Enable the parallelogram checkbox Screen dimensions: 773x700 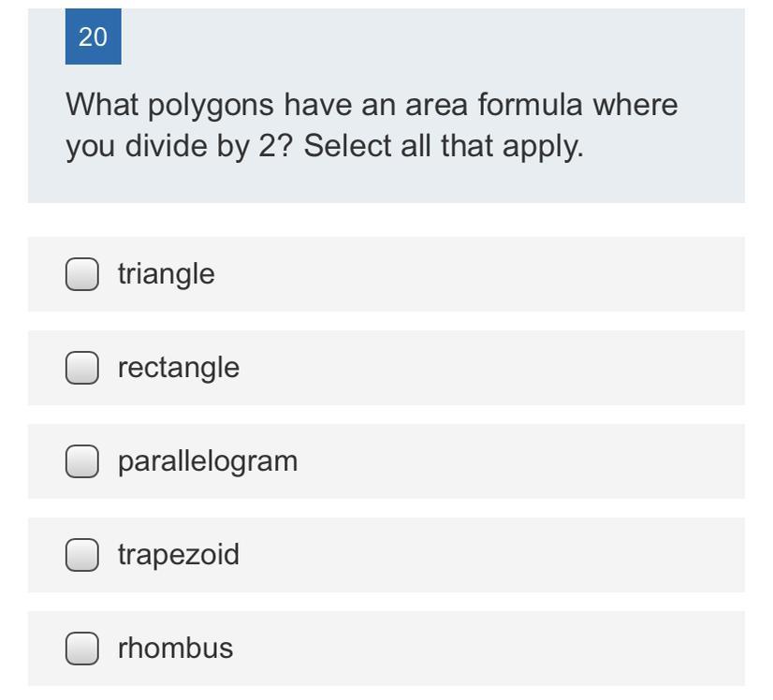click(82, 461)
